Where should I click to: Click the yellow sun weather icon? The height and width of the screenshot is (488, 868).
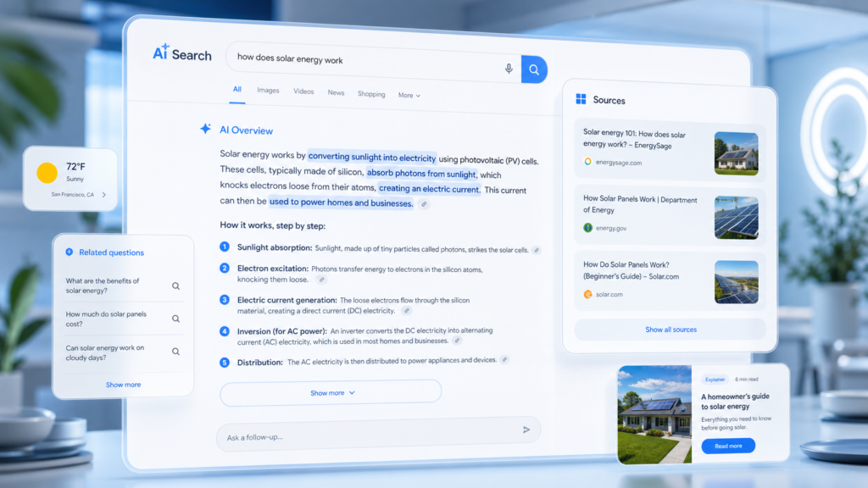click(x=47, y=173)
